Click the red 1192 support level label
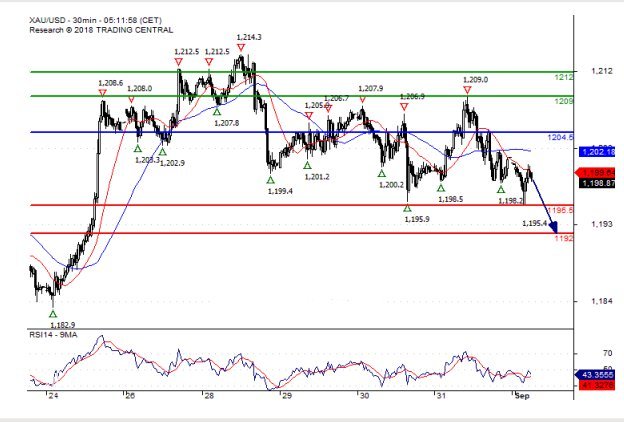624x422 pixels. pyautogui.click(x=564, y=239)
